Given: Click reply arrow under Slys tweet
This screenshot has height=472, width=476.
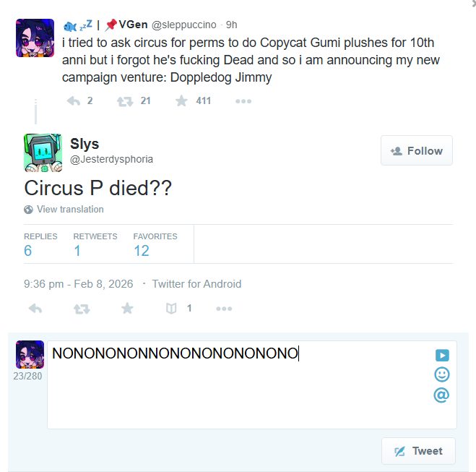Looking at the screenshot, I should click(35, 309).
